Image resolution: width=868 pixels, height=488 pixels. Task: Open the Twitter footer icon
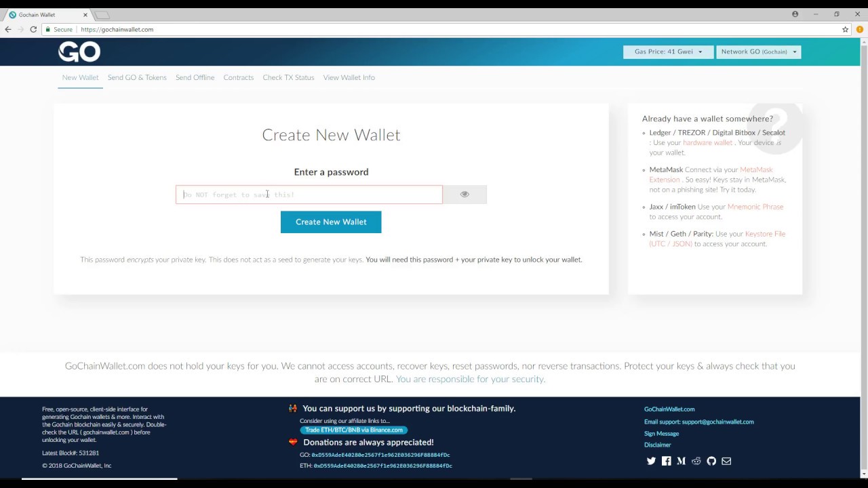point(651,461)
